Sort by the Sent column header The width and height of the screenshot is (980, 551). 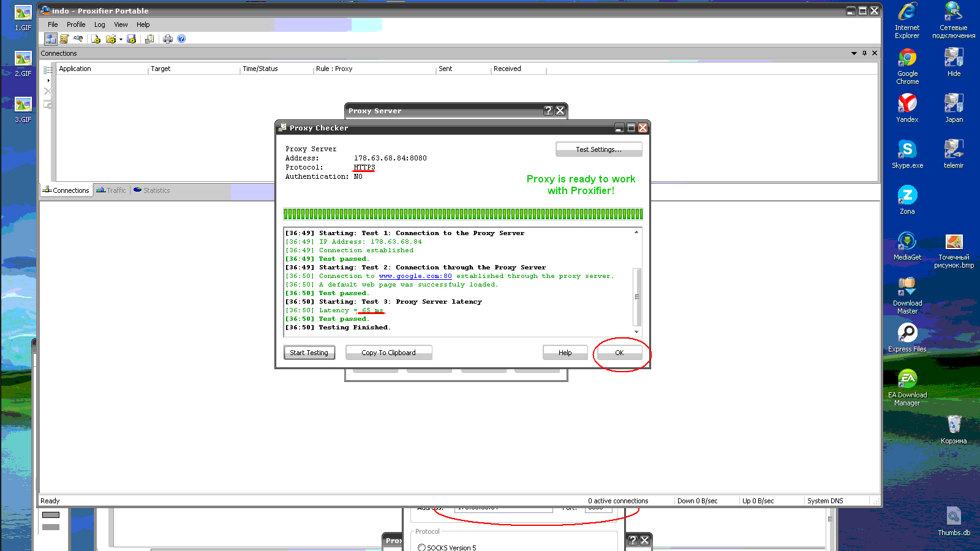[x=464, y=69]
